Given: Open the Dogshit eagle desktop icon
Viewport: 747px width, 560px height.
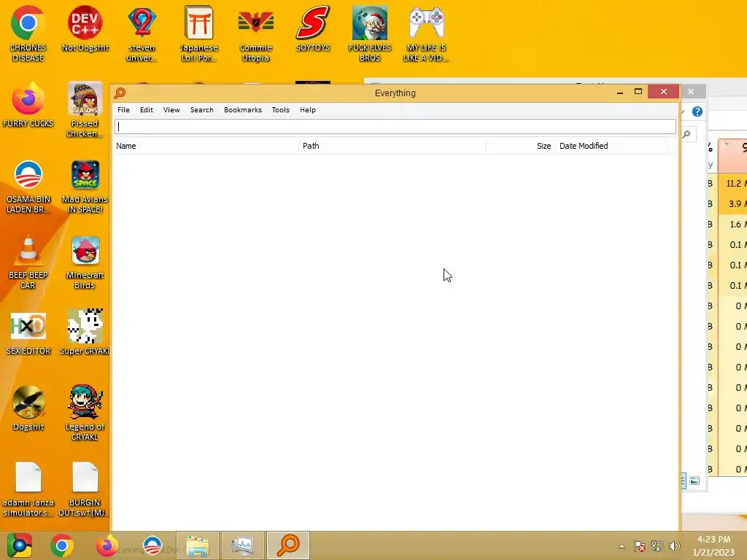Looking at the screenshot, I should pyautogui.click(x=28, y=408).
